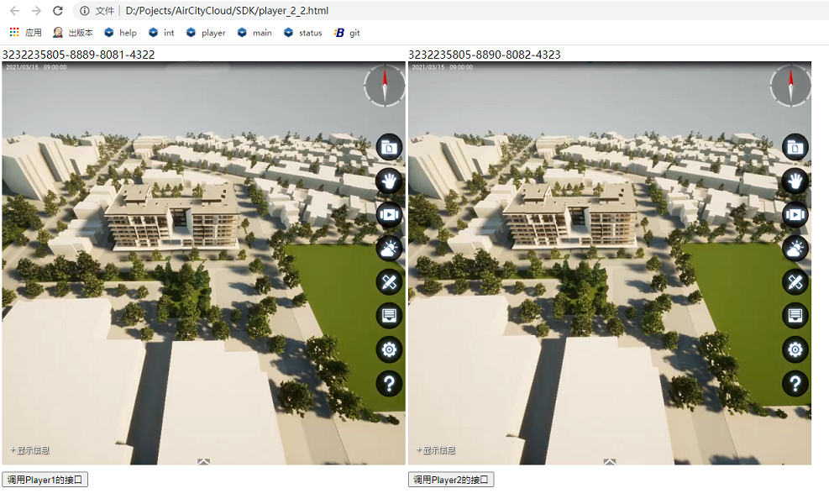Click the help question mark in left player
The width and height of the screenshot is (829, 504).
point(389,383)
